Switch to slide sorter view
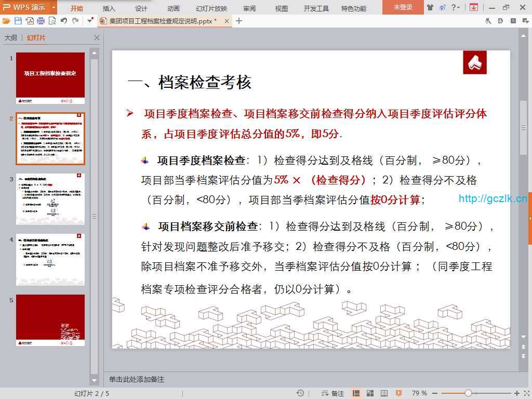 click(x=370, y=393)
